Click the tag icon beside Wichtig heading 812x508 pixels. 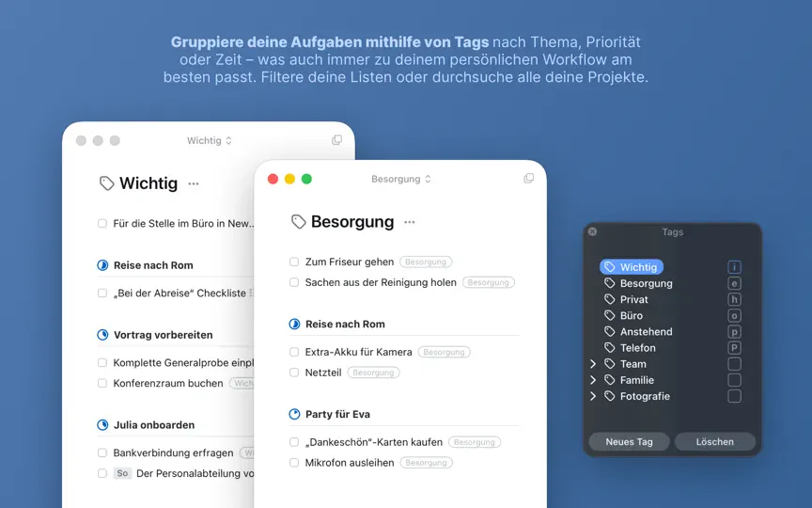pos(107,183)
